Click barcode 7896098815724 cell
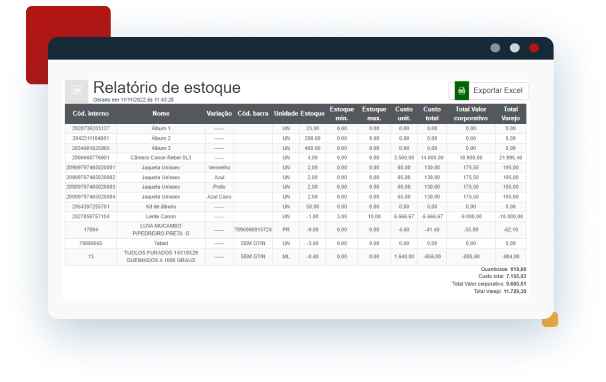Screen dimensions: 606x382 coord(253,230)
